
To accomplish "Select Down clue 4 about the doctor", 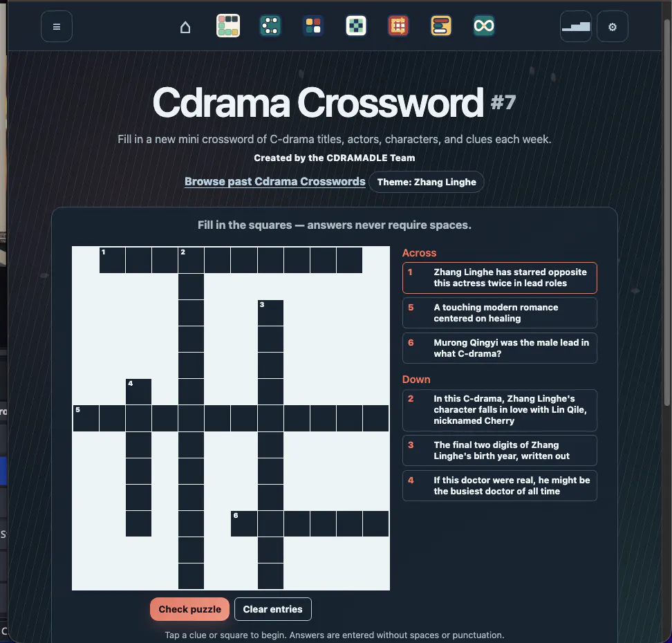I will 499,485.
